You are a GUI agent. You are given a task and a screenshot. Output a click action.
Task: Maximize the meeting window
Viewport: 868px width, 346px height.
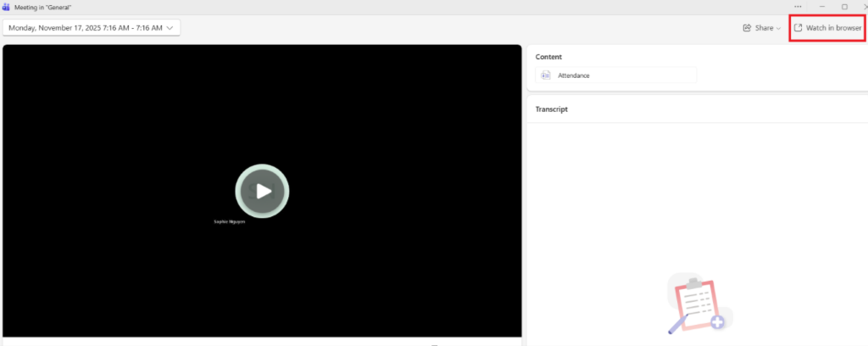pos(844,7)
